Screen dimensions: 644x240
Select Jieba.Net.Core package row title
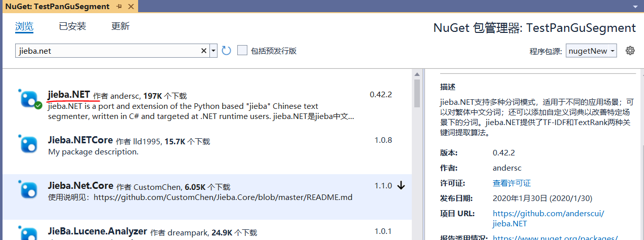tap(80, 186)
